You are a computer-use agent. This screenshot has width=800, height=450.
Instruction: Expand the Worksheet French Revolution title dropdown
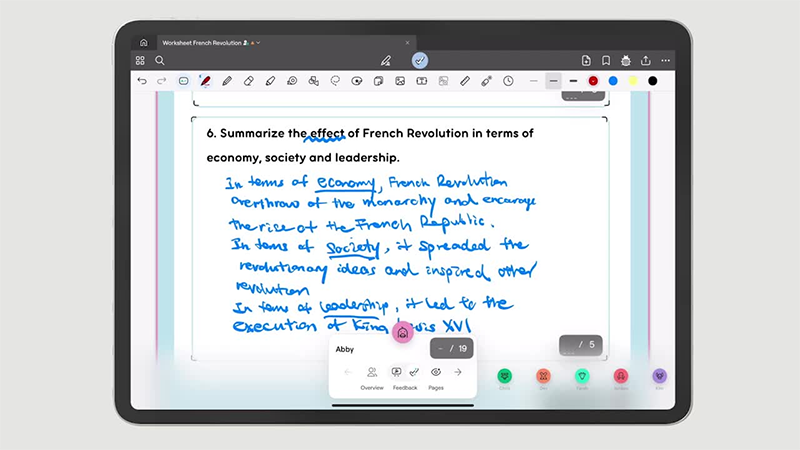click(258, 43)
